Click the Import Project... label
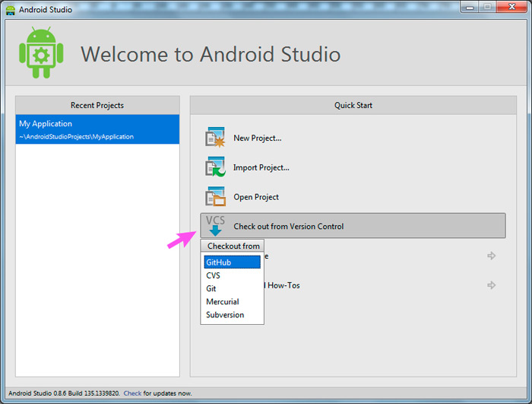The height and width of the screenshot is (404, 532). pyautogui.click(x=261, y=167)
